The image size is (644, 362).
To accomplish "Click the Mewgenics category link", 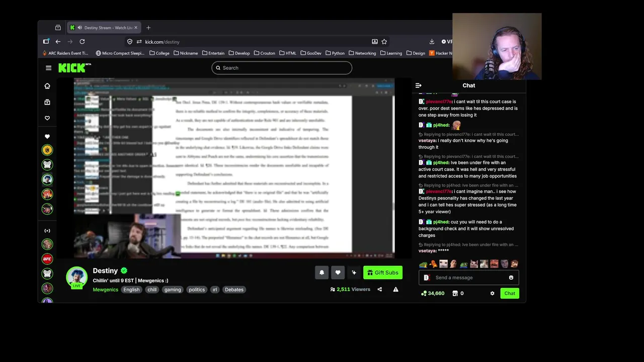I will [105, 290].
